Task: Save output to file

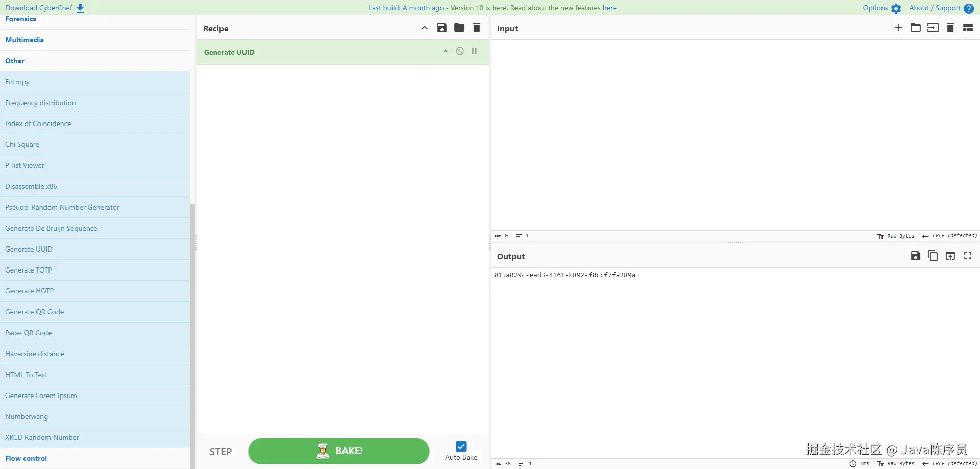Action: point(915,256)
